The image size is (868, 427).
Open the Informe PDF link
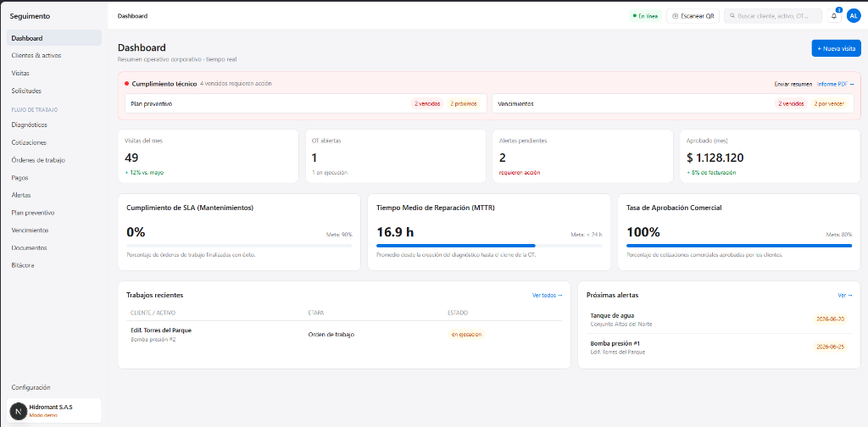click(x=835, y=84)
